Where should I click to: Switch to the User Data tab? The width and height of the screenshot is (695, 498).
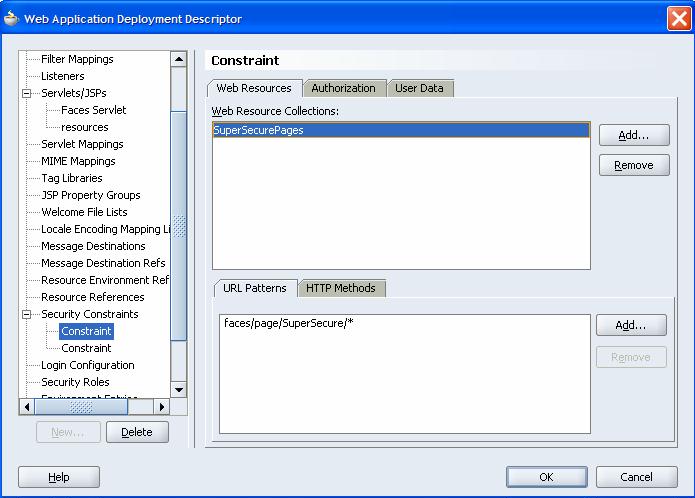pyautogui.click(x=419, y=88)
